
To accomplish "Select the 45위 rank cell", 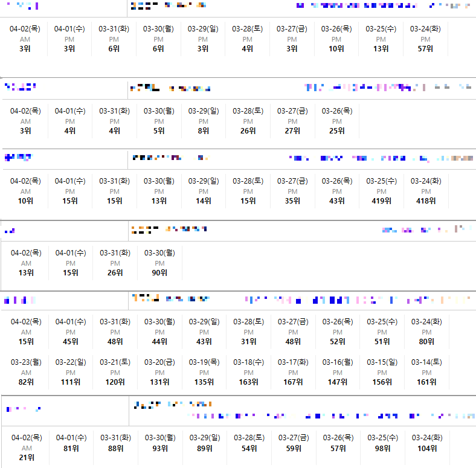I will (71, 342).
